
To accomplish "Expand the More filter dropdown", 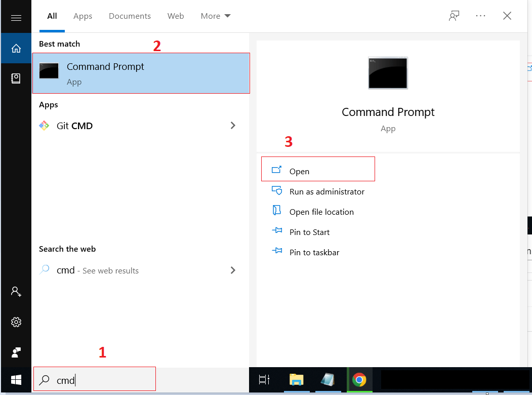I will 215,16.
